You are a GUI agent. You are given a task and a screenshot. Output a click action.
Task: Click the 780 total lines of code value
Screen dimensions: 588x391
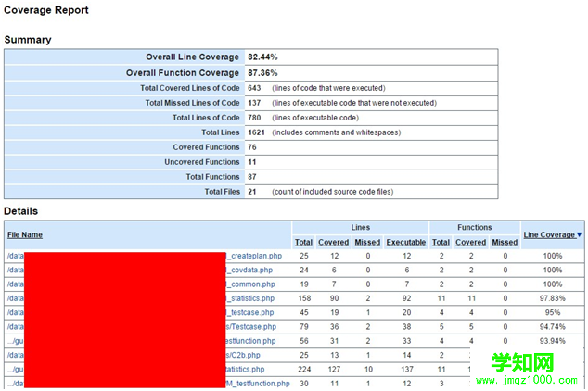tap(254, 118)
